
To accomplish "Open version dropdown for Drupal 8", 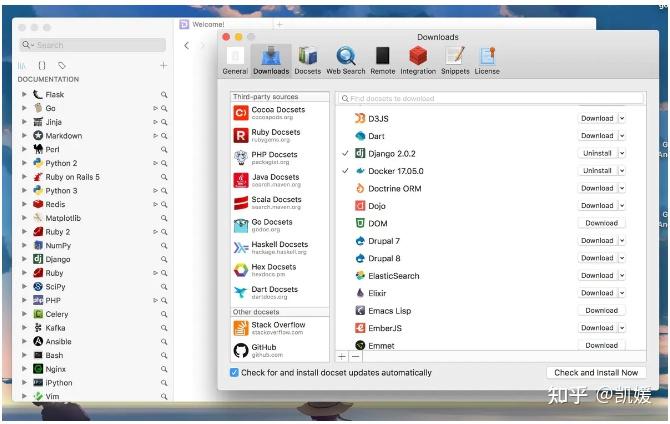I will pos(622,258).
